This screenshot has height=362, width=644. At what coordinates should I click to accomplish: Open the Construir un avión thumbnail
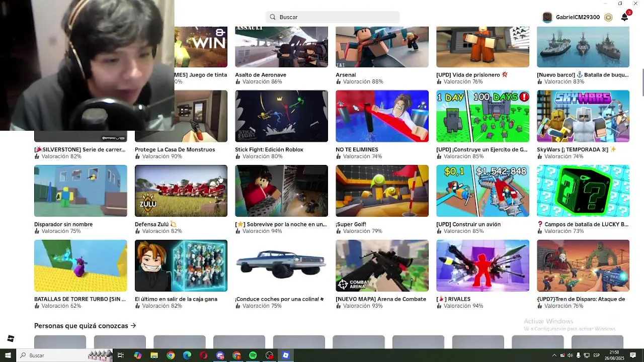pyautogui.click(x=482, y=191)
